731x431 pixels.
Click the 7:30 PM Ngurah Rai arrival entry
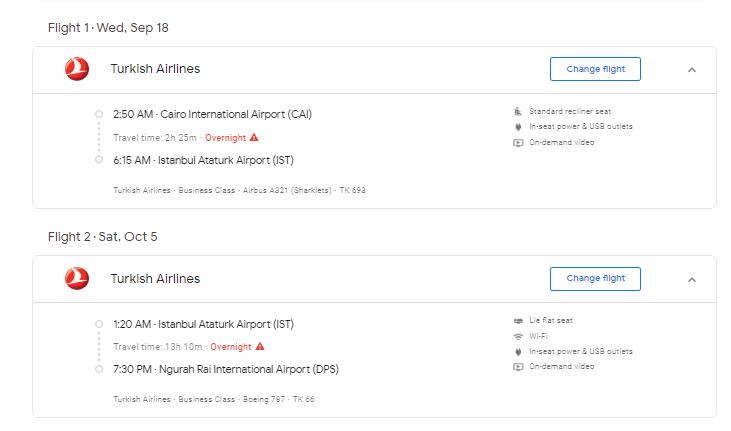[224, 369]
